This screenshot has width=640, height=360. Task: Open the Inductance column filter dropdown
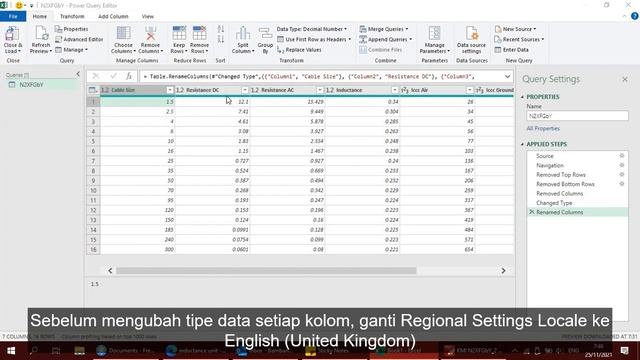click(395, 90)
